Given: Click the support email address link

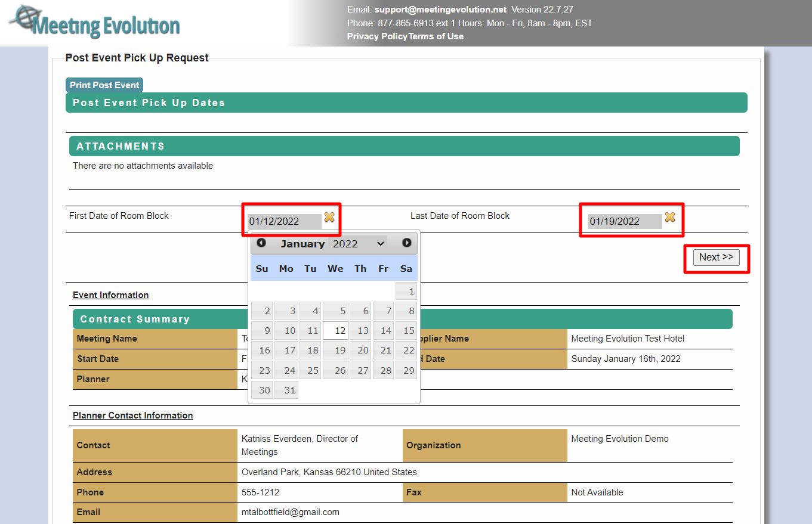Looking at the screenshot, I should (x=440, y=10).
